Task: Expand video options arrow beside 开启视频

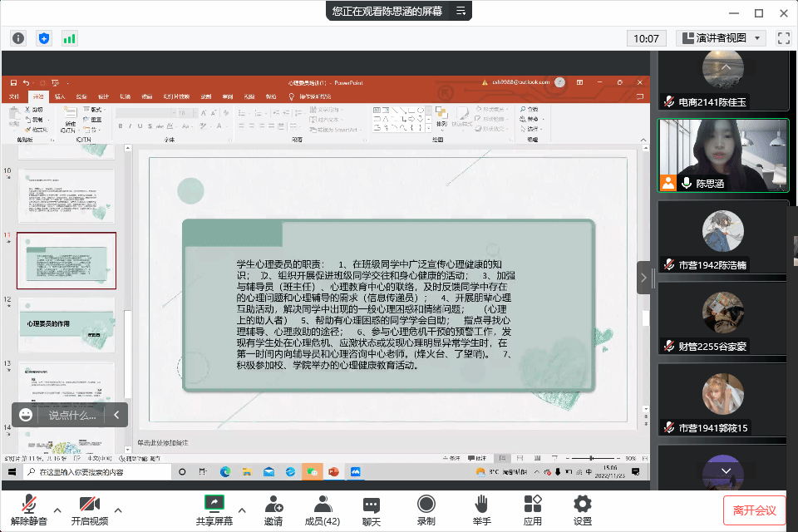Action: (118, 510)
